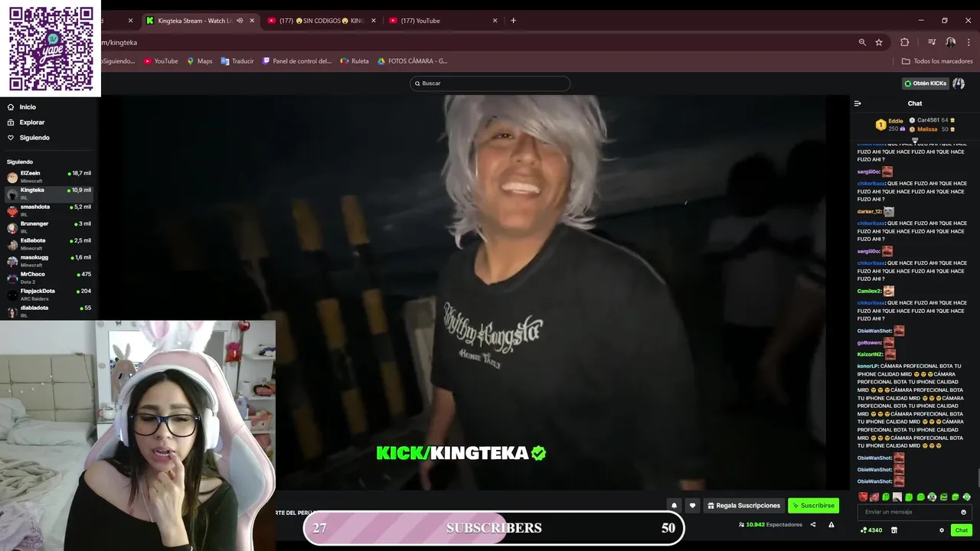
Task: Open a new browser tab with the plus button
Action: (513, 21)
